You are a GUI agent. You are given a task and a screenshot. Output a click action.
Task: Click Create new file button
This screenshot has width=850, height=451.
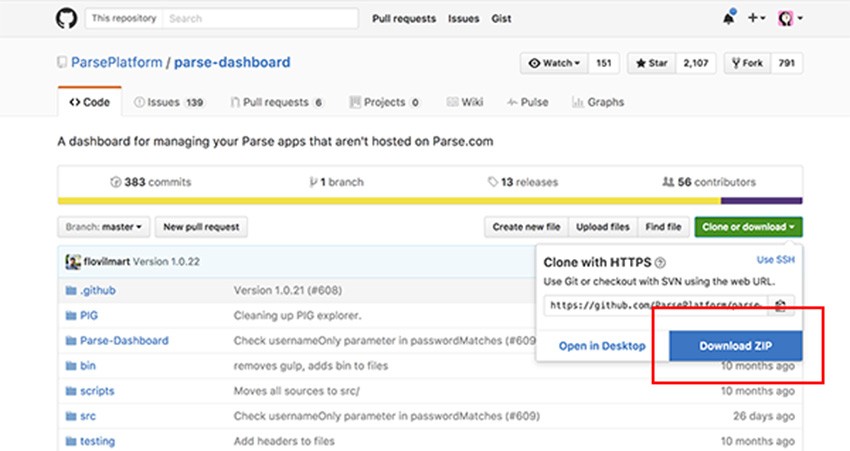[526, 227]
